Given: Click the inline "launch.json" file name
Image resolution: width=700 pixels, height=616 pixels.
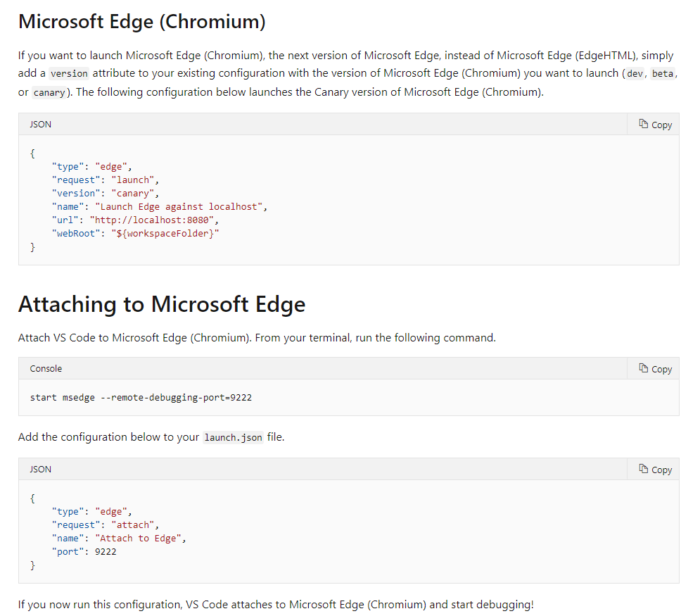Looking at the screenshot, I should click(x=233, y=438).
